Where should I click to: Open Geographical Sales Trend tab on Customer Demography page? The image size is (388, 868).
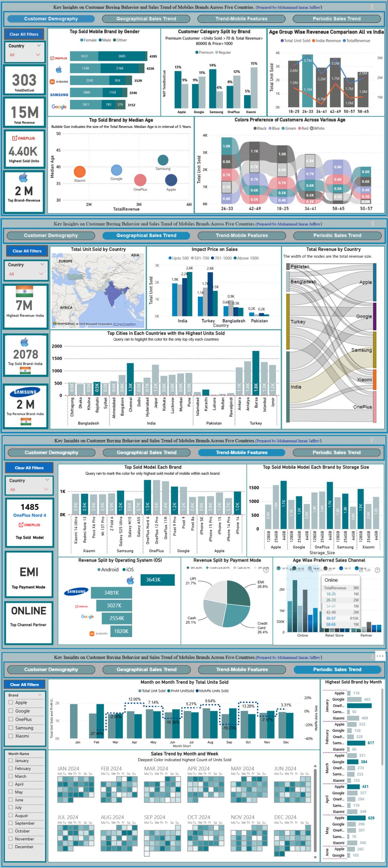tap(146, 19)
